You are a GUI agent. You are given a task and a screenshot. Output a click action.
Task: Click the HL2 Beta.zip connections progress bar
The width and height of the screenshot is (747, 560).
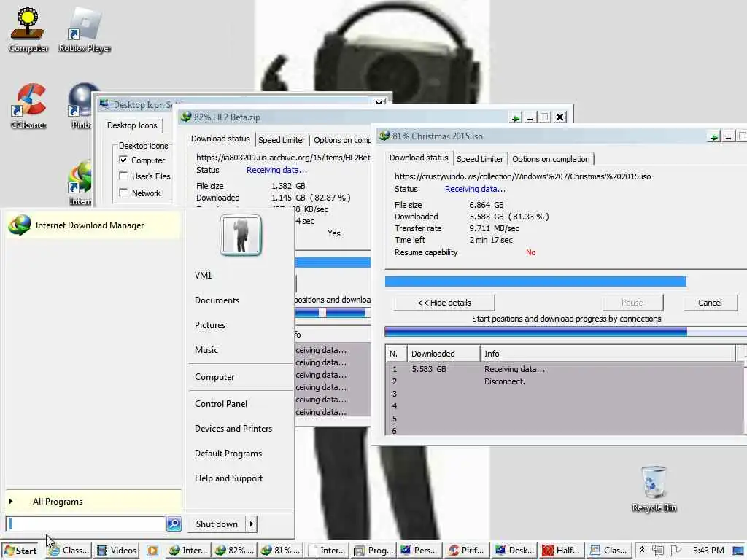(x=333, y=313)
